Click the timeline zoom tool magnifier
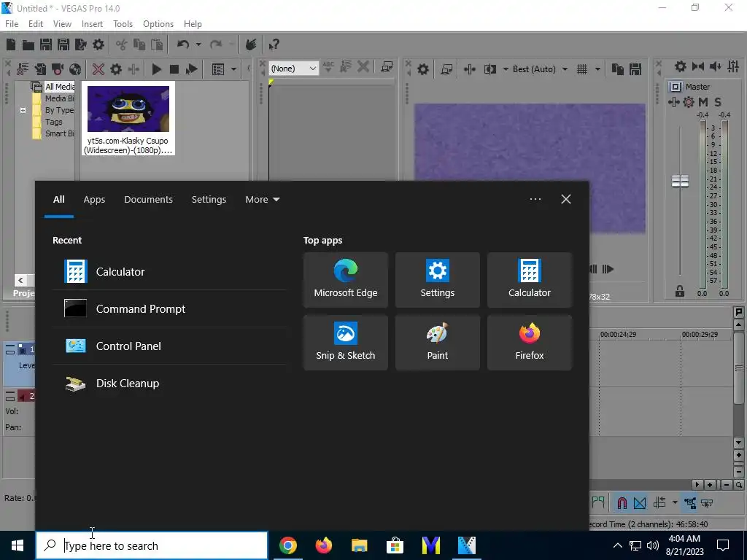 tap(739, 485)
